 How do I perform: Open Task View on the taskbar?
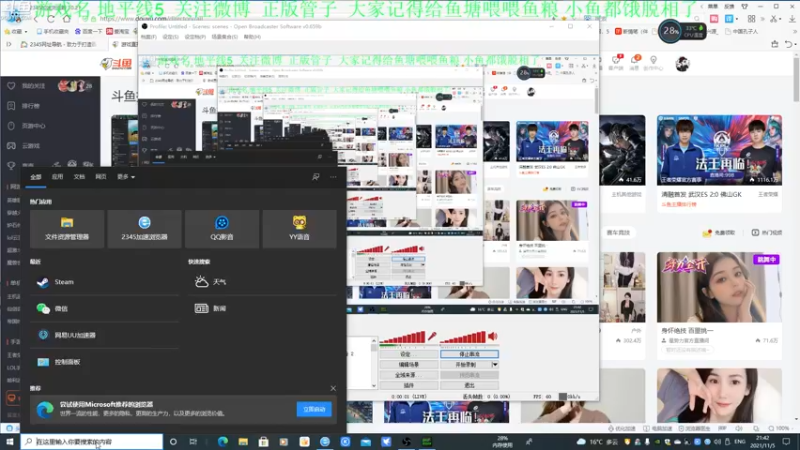click(x=193, y=441)
